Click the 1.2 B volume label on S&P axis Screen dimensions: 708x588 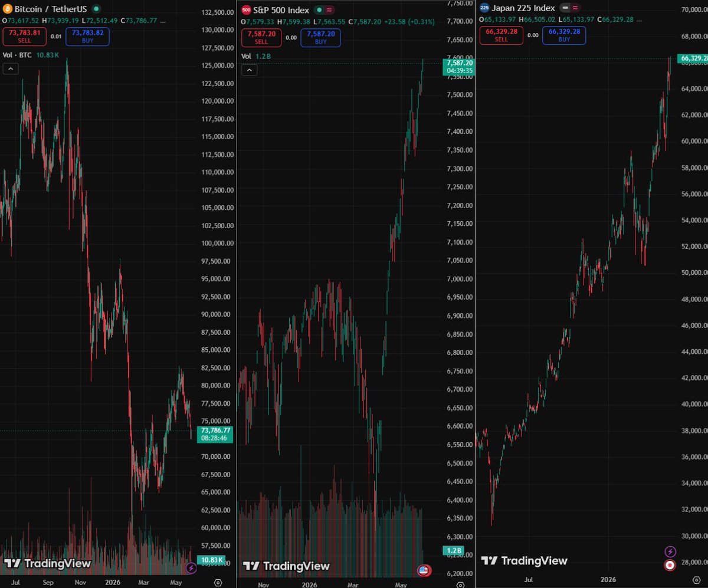(x=453, y=550)
